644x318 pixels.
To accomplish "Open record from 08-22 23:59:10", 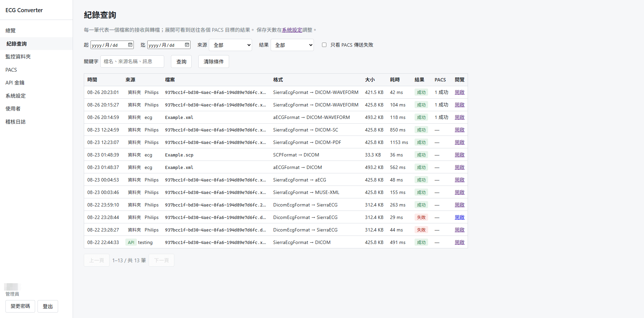I will coord(460,205).
